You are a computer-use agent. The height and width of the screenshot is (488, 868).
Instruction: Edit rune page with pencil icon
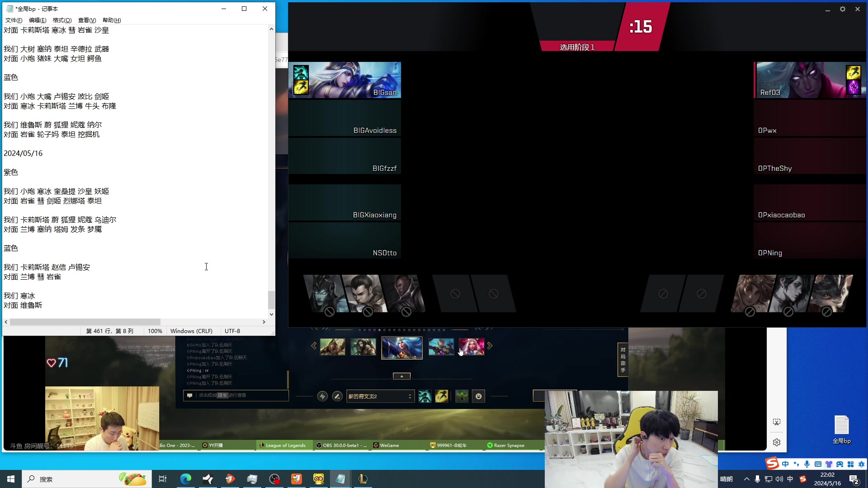click(x=337, y=396)
